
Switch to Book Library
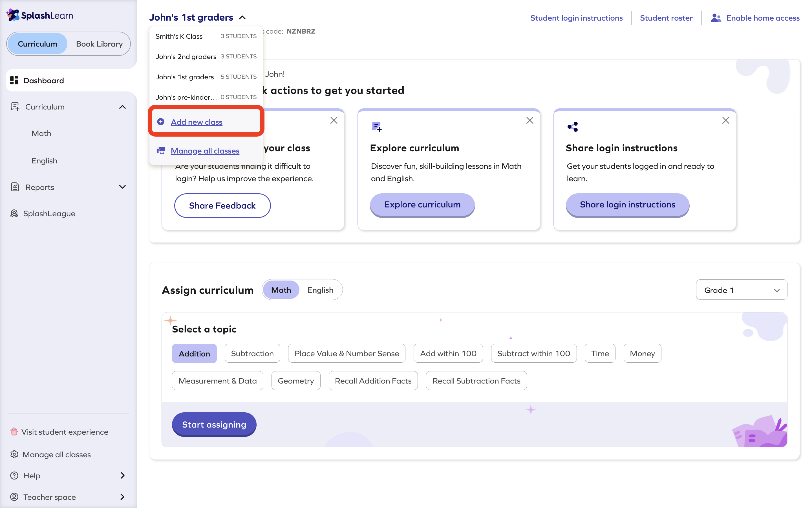point(99,44)
